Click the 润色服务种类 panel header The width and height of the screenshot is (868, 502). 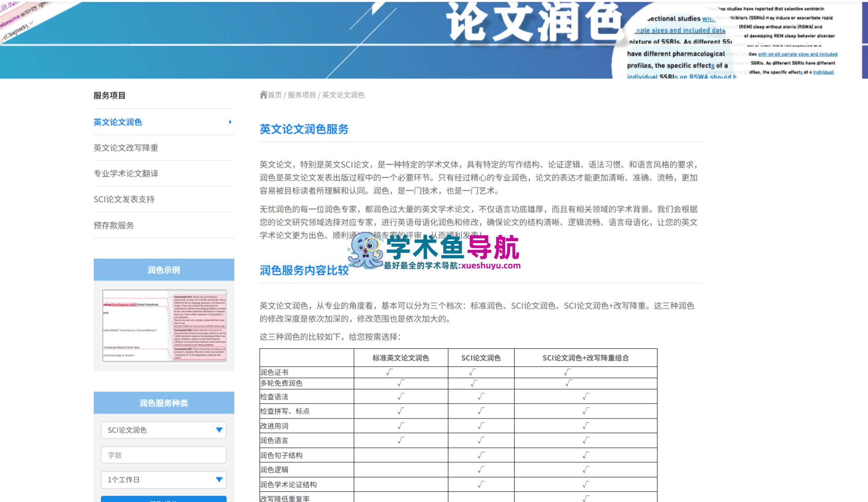pos(164,403)
